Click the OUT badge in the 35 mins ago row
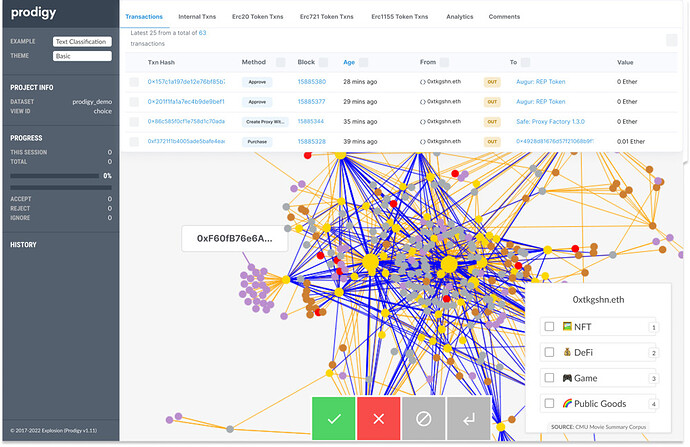 492,122
